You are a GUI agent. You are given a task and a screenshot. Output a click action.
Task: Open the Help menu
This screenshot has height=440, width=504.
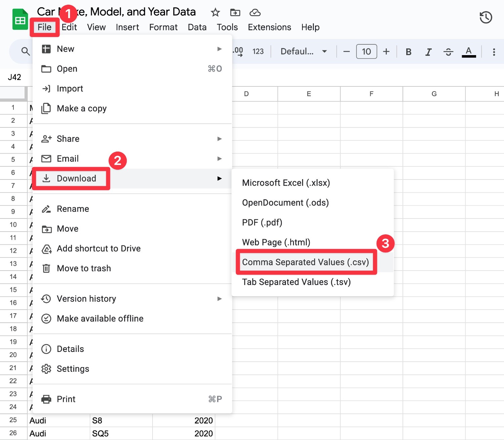(310, 27)
